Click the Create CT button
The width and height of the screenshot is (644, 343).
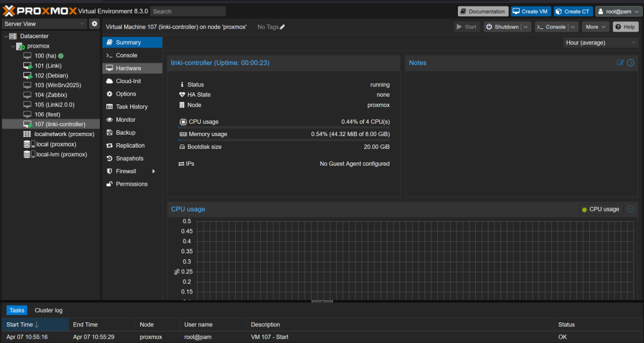(x=573, y=12)
